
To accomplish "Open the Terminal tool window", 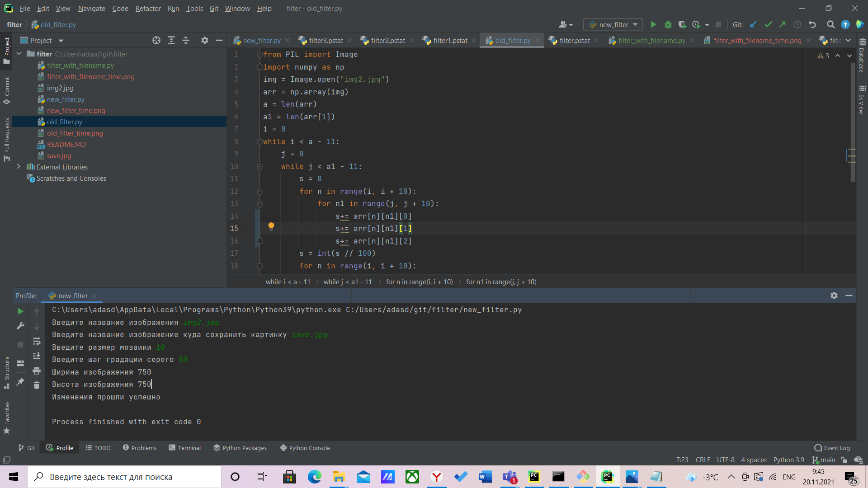I will pyautogui.click(x=184, y=448).
